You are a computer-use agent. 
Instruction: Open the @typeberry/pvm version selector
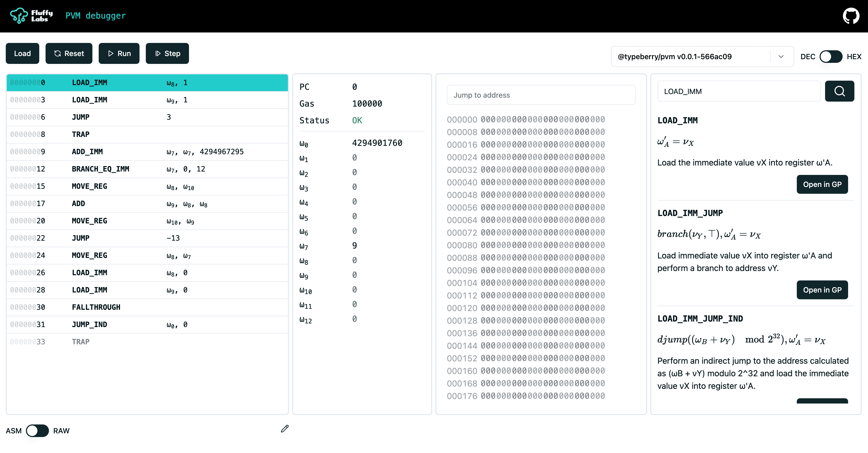pyautogui.click(x=691, y=57)
